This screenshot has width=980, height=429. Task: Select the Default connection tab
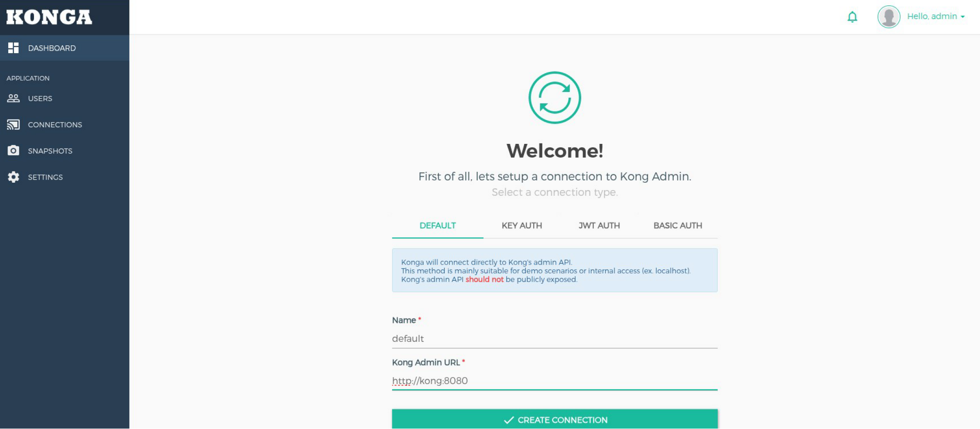(438, 226)
